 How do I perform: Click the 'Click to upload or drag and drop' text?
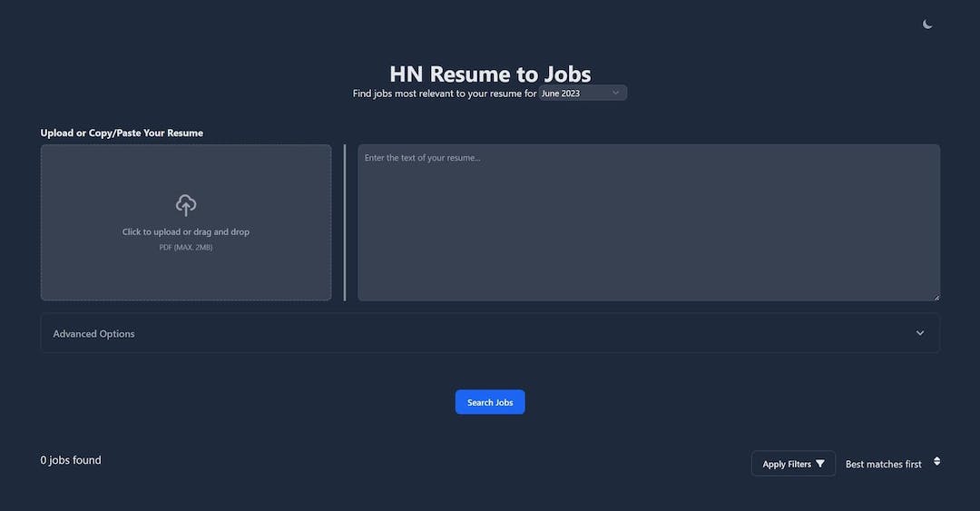[x=186, y=231]
